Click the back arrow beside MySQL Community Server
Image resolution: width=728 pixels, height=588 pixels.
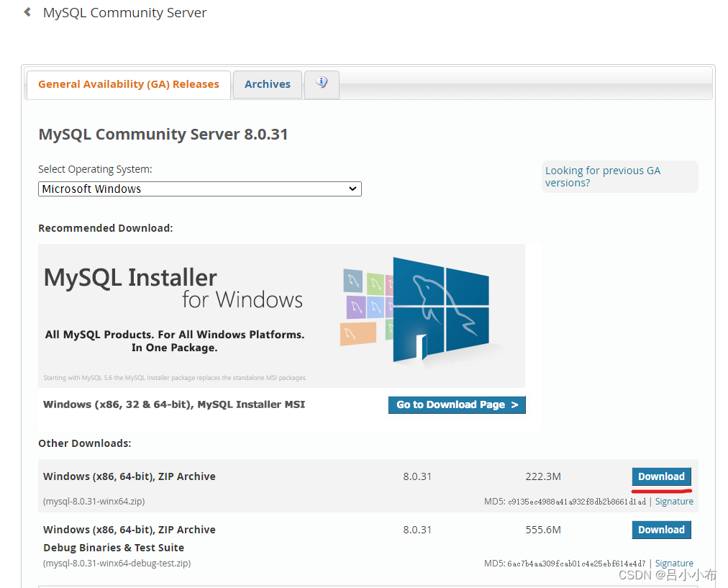pyautogui.click(x=28, y=12)
